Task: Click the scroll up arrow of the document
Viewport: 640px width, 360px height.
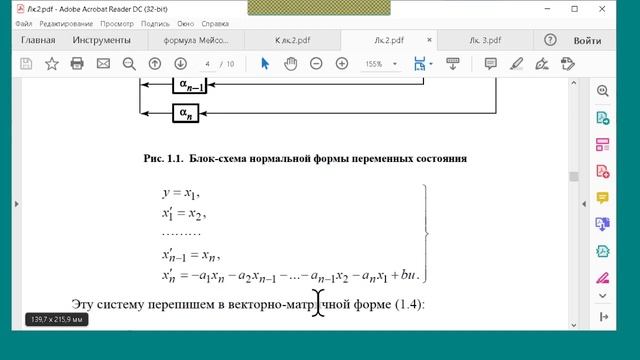Action: (x=574, y=83)
